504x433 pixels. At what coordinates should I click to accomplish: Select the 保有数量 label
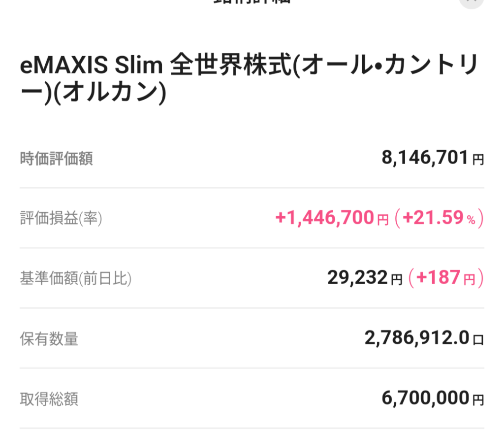[49, 339]
